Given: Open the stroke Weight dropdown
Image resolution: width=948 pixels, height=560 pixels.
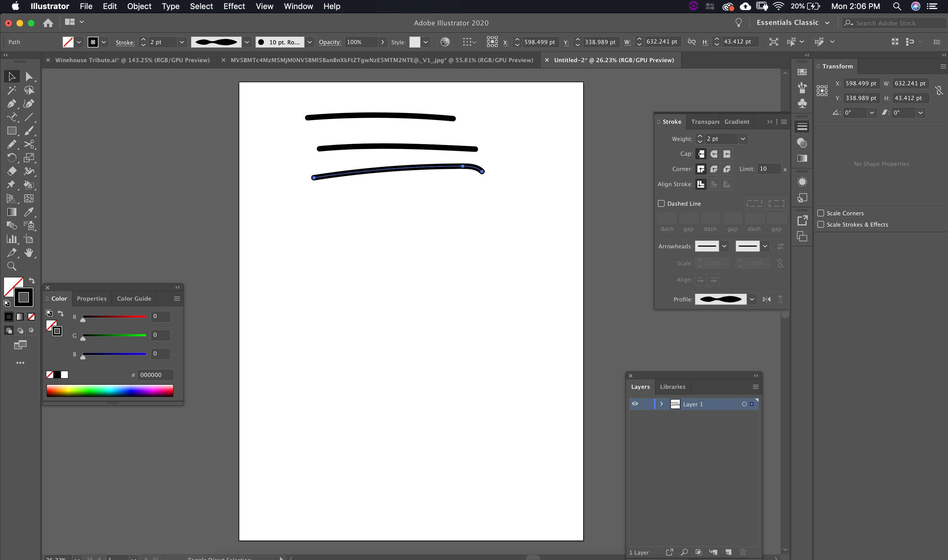Looking at the screenshot, I should (x=743, y=139).
